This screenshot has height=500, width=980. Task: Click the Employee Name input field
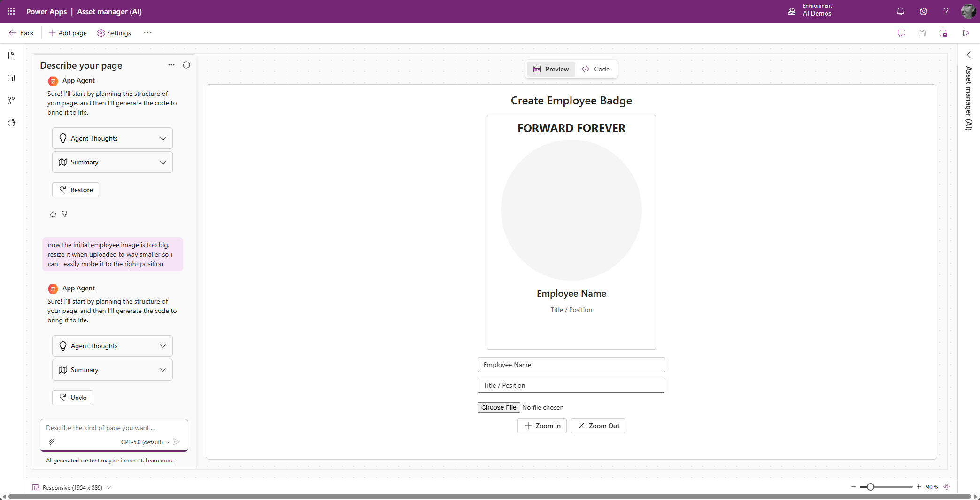pyautogui.click(x=571, y=365)
